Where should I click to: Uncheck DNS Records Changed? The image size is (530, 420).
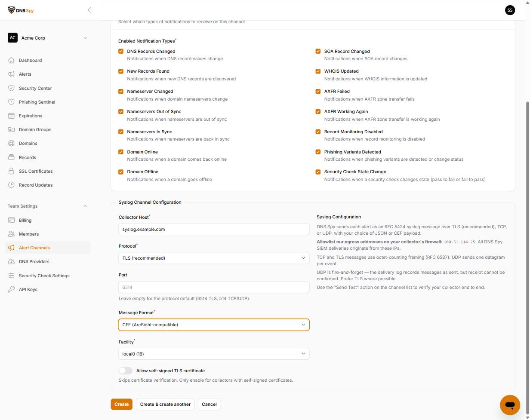click(x=121, y=51)
